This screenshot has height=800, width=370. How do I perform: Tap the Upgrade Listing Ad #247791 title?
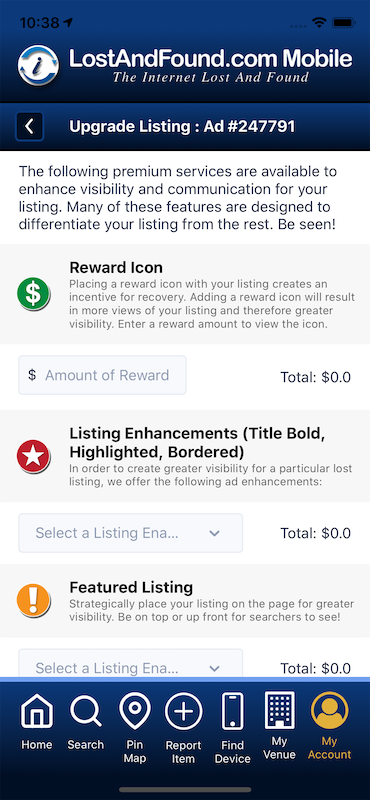pyautogui.click(x=182, y=127)
